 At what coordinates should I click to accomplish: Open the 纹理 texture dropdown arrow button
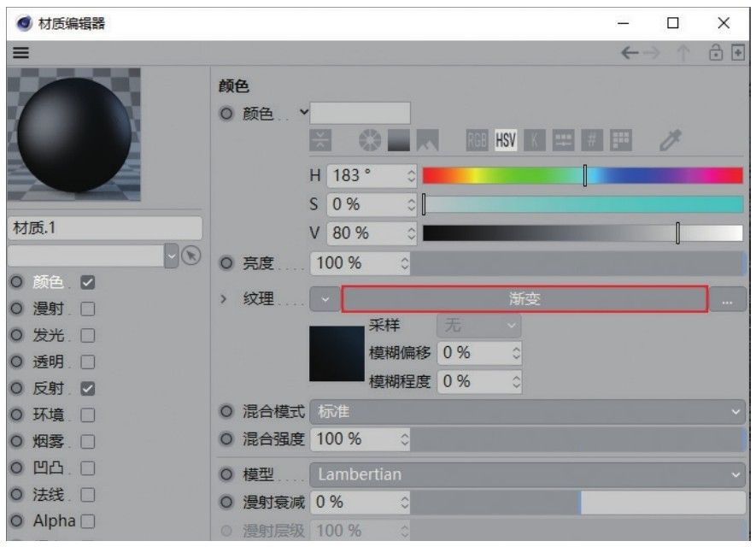coord(325,299)
